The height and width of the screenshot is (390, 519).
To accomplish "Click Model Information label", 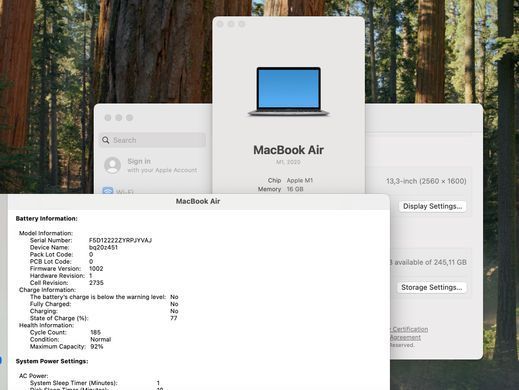I will pos(46,233).
